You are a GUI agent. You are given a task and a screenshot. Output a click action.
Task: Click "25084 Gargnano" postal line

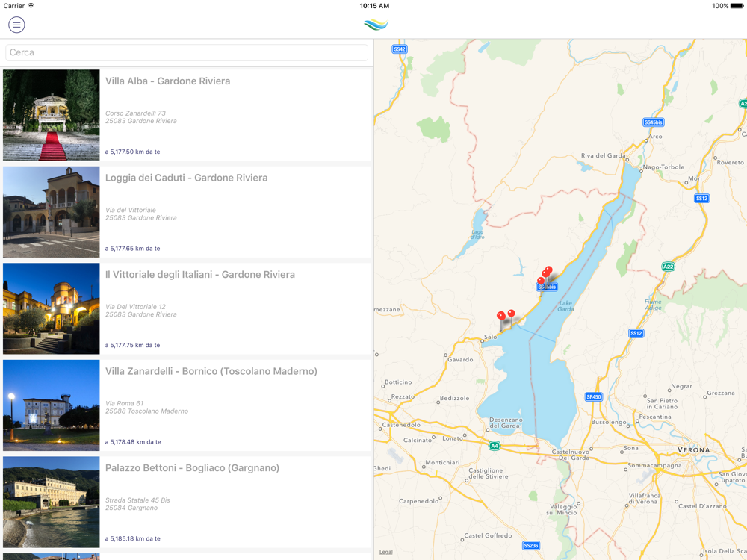(131, 508)
